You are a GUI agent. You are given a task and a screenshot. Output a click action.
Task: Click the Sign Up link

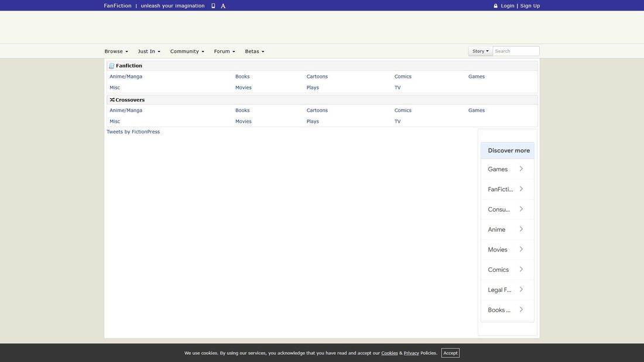pyautogui.click(x=530, y=6)
